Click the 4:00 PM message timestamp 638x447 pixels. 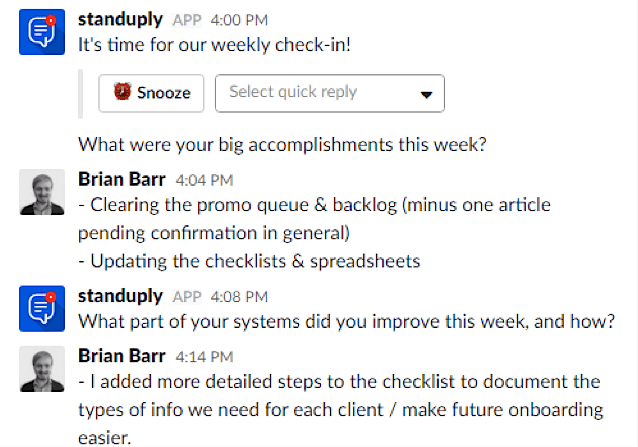click(239, 20)
